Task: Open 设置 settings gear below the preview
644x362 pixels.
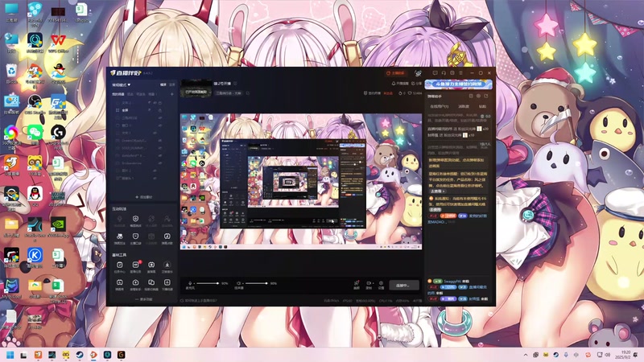Action: coord(381,285)
